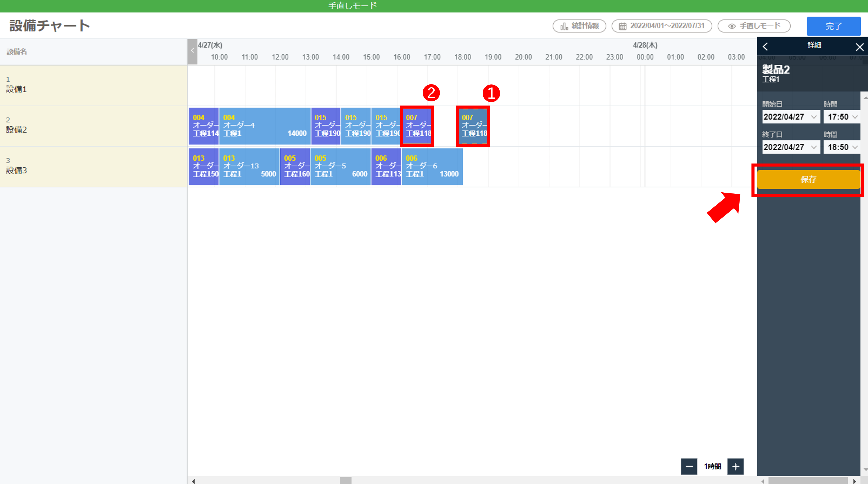Open the 開始日 date dropdown
Image resolution: width=868 pixels, height=484 pixels.
pyautogui.click(x=791, y=117)
